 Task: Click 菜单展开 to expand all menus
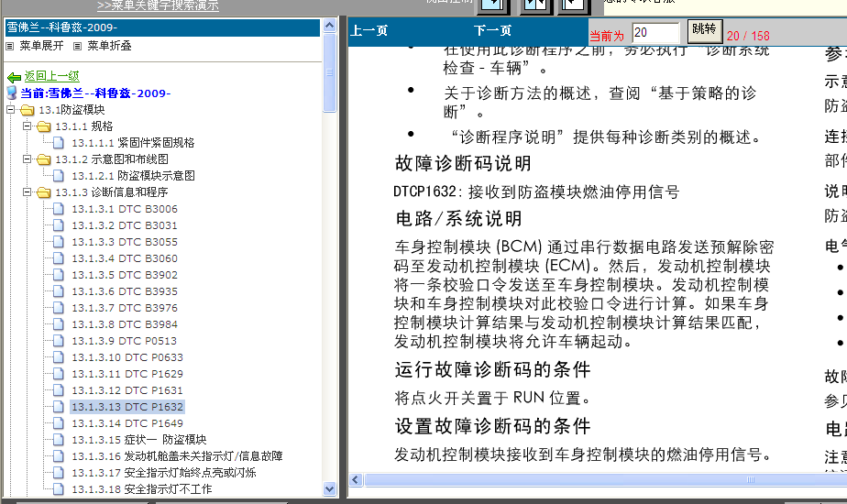coord(41,46)
